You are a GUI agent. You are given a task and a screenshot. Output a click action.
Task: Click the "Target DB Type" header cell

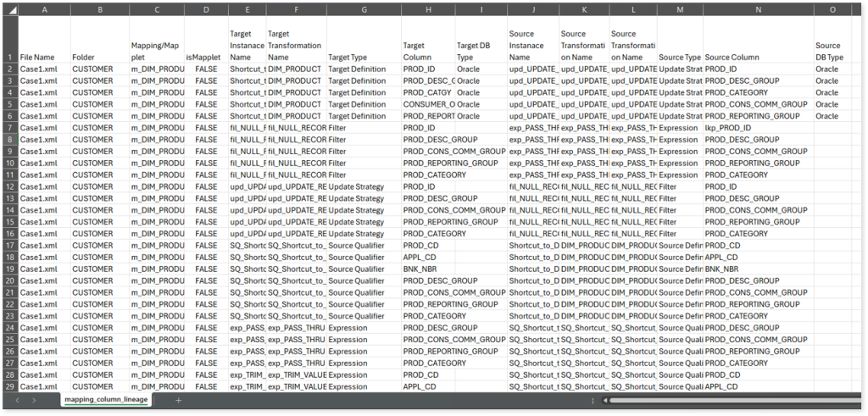click(x=481, y=39)
